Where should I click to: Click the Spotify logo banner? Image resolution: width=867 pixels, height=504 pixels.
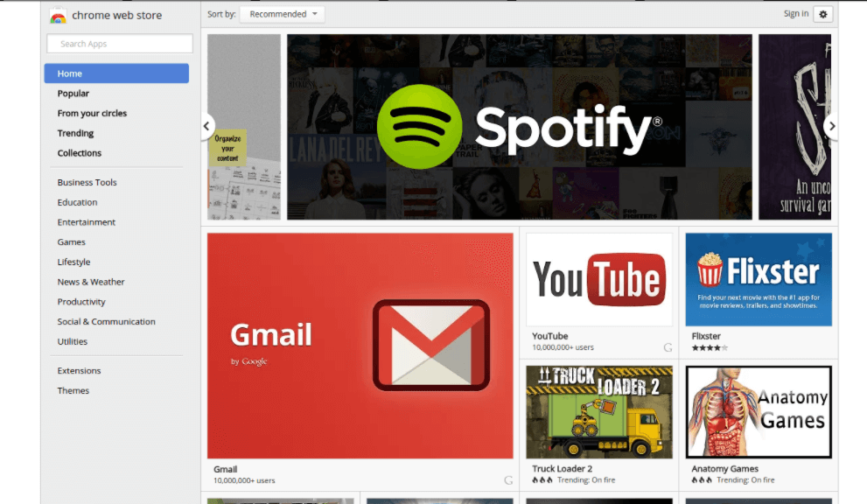(519, 127)
